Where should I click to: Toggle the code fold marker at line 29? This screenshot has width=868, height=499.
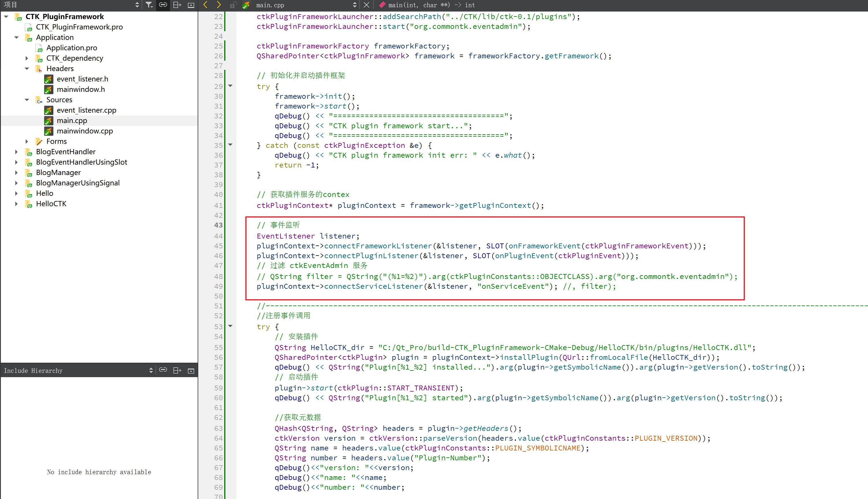230,86
